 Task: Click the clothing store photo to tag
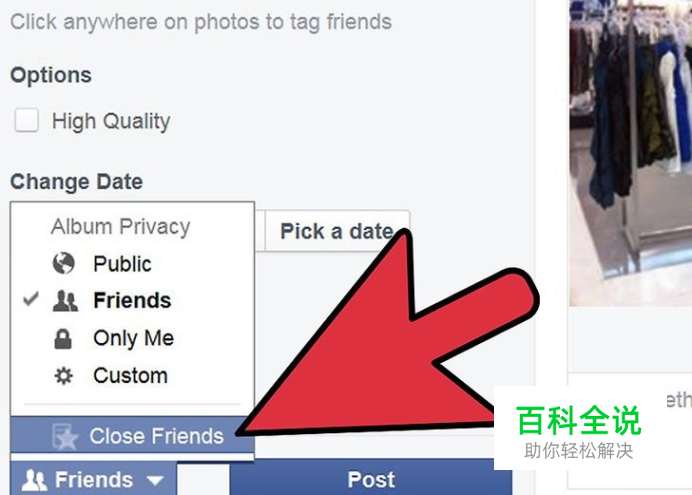coord(631,152)
